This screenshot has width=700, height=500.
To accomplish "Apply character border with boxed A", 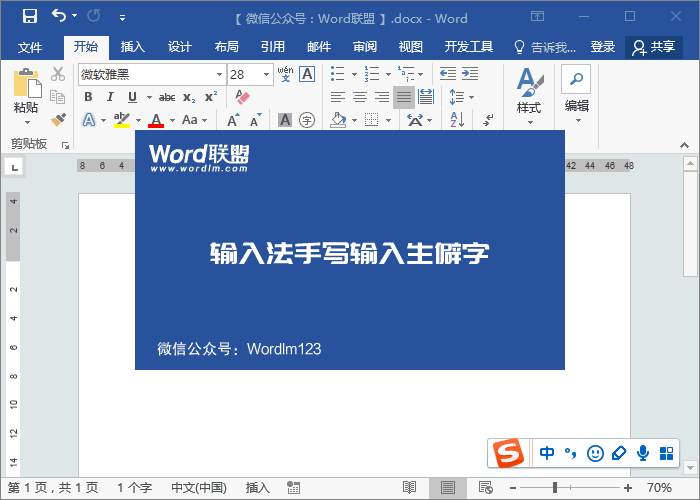I will [307, 74].
